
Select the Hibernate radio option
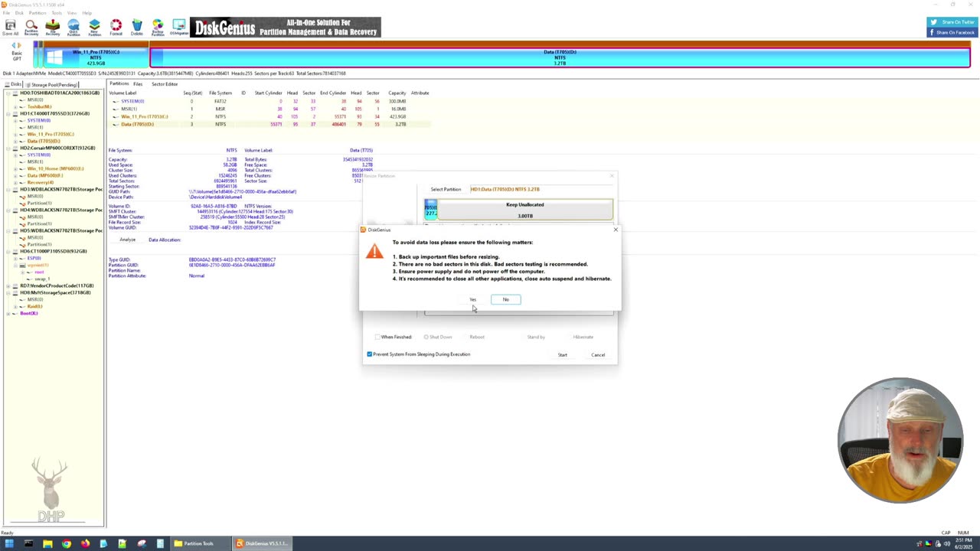[583, 337]
